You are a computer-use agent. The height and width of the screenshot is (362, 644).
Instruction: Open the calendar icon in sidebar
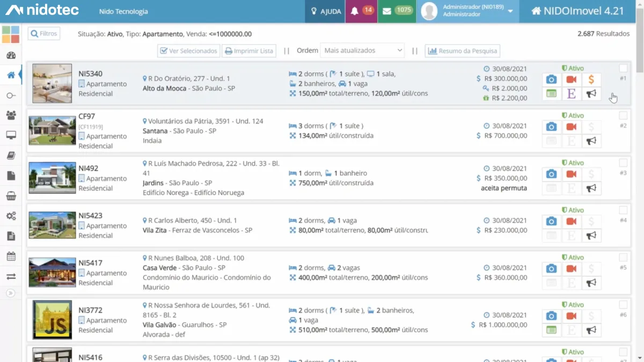coord(11,256)
